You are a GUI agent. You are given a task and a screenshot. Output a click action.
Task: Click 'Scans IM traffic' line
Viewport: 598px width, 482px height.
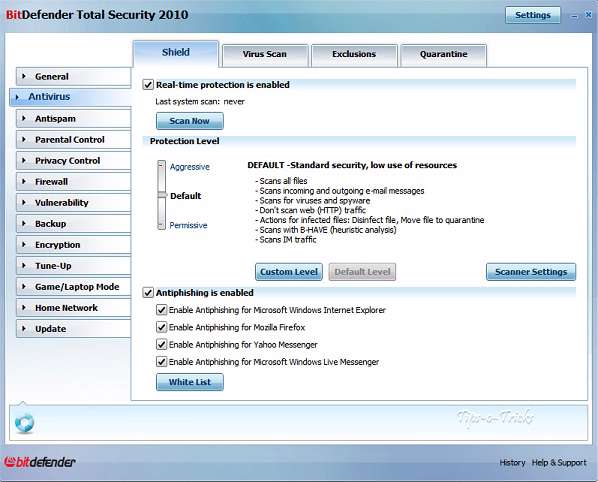[x=286, y=240]
